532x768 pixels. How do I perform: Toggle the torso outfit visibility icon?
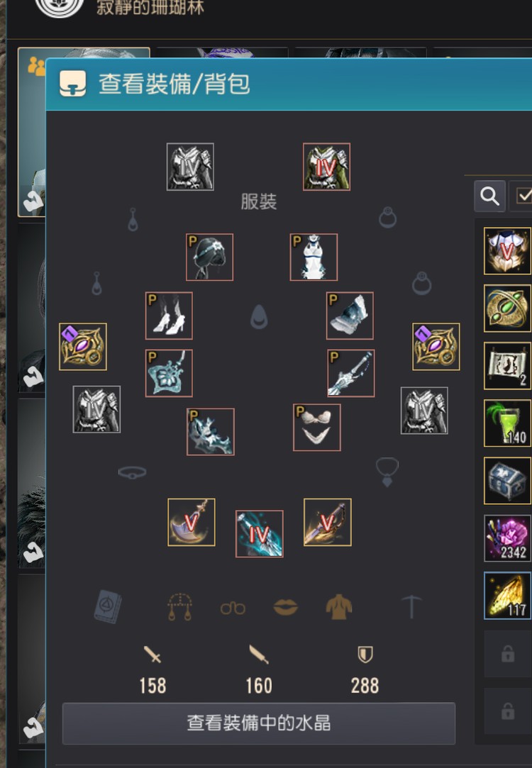[x=339, y=607]
